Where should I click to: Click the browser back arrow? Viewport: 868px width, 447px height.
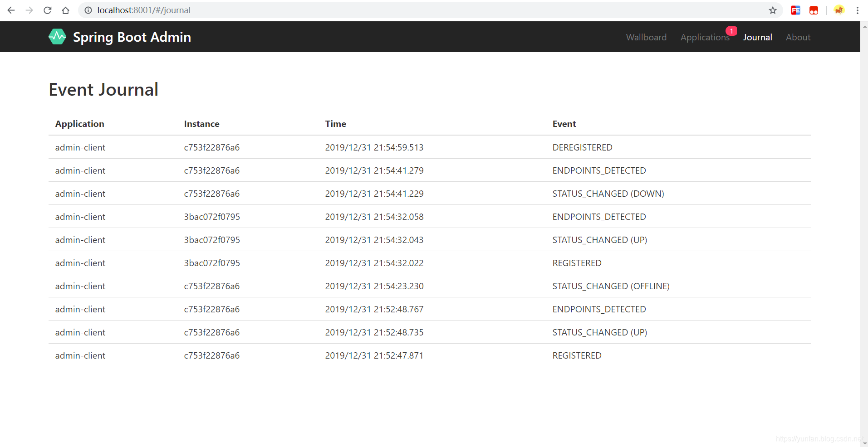(11, 10)
